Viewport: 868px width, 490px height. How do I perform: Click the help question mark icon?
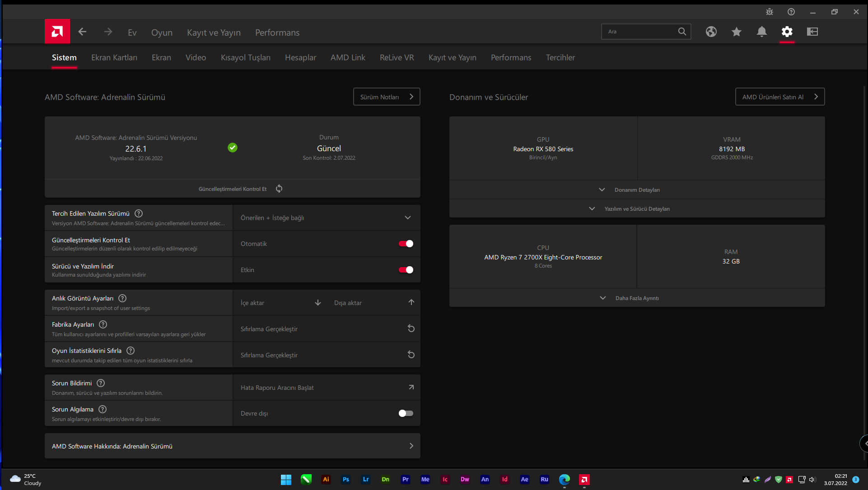point(791,12)
